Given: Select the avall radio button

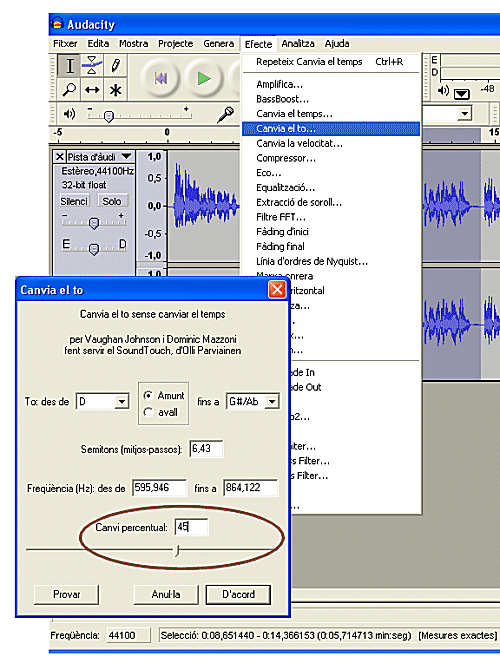Looking at the screenshot, I should pos(148,412).
